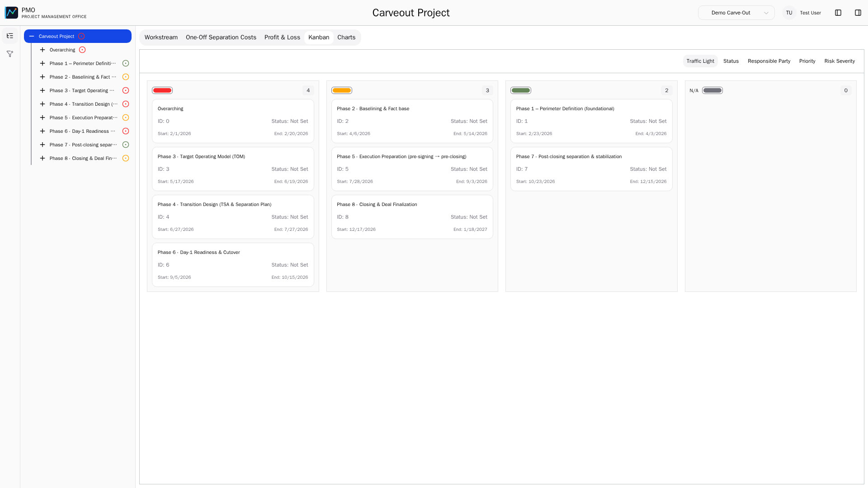Select the Phase 8 - Closing & Deal Finalization card

coord(411,217)
